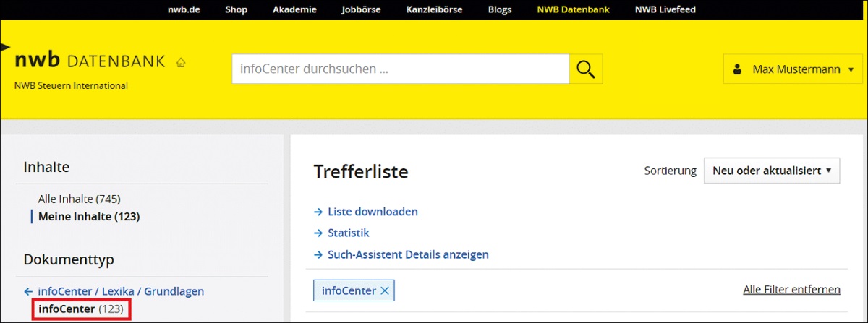The width and height of the screenshot is (868, 323).
Task: Click the magnifying glass search icon
Action: [586, 69]
